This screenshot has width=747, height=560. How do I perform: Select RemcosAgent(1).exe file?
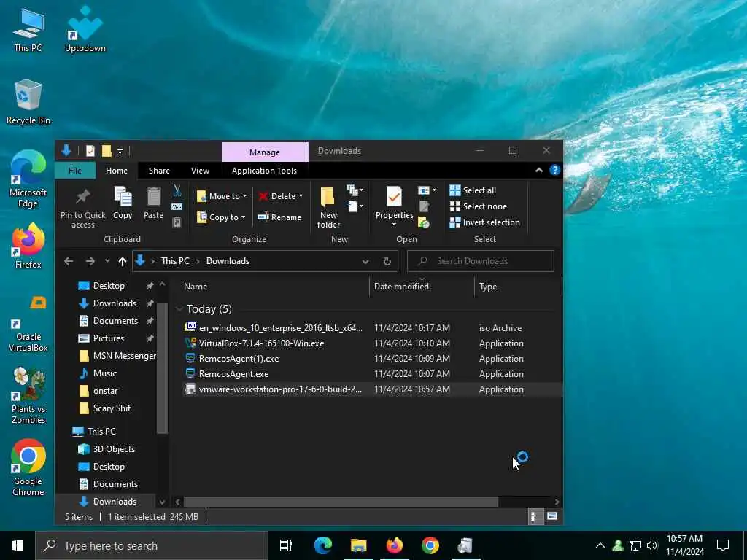coord(239,359)
